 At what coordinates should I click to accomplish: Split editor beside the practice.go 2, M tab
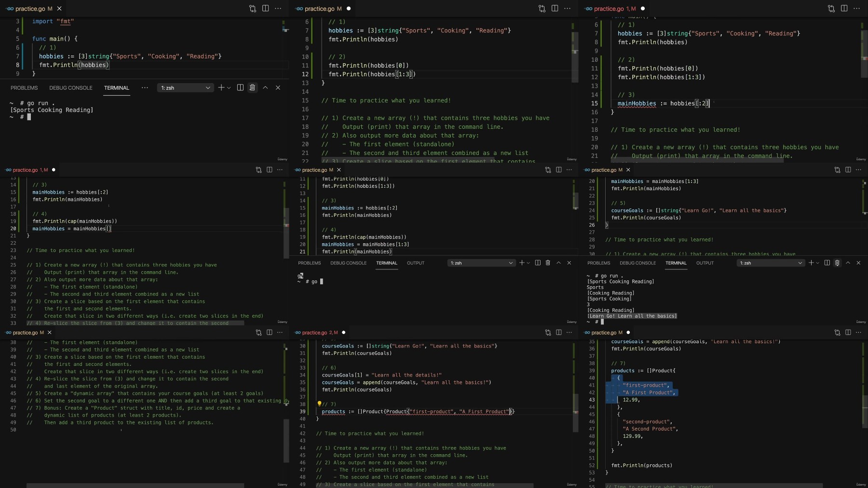tap(558, 333)
